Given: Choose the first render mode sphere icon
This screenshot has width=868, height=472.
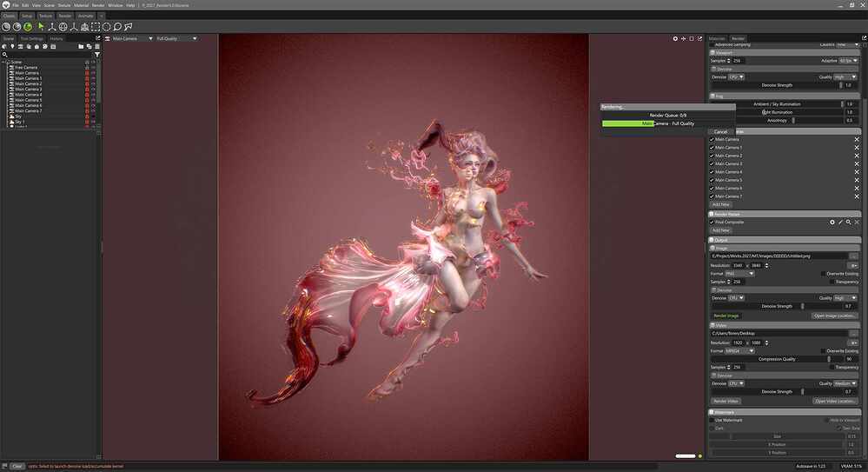Looking at the screenshot, I should point(6,27).
